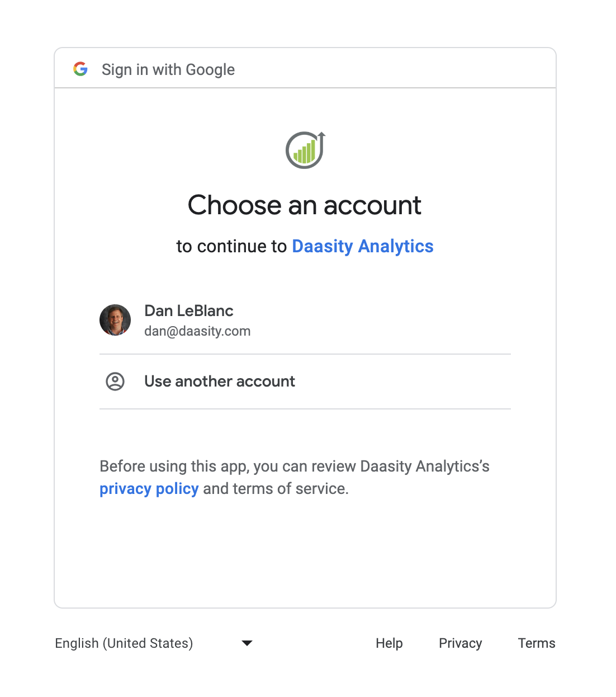Click the Daasity Analytics bar chart logo
616x697 pixels.
pos(305,150)
